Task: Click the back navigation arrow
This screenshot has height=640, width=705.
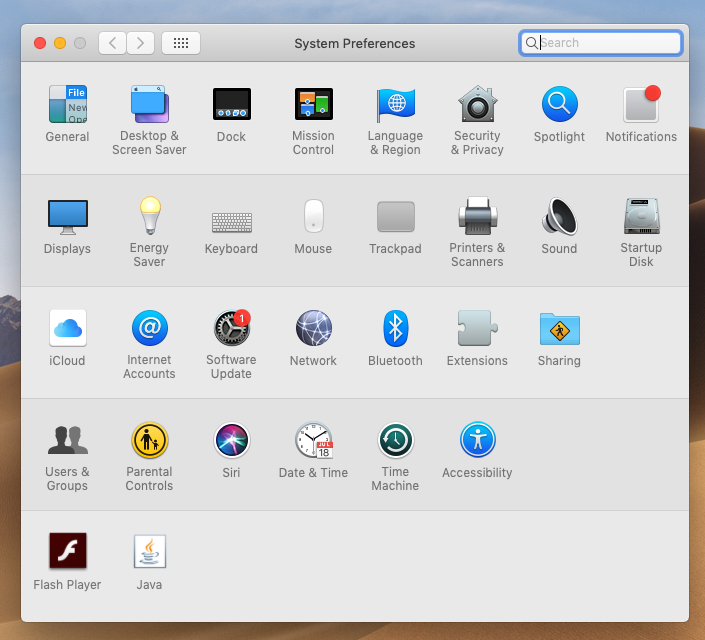Action: (x=113, y=43)
